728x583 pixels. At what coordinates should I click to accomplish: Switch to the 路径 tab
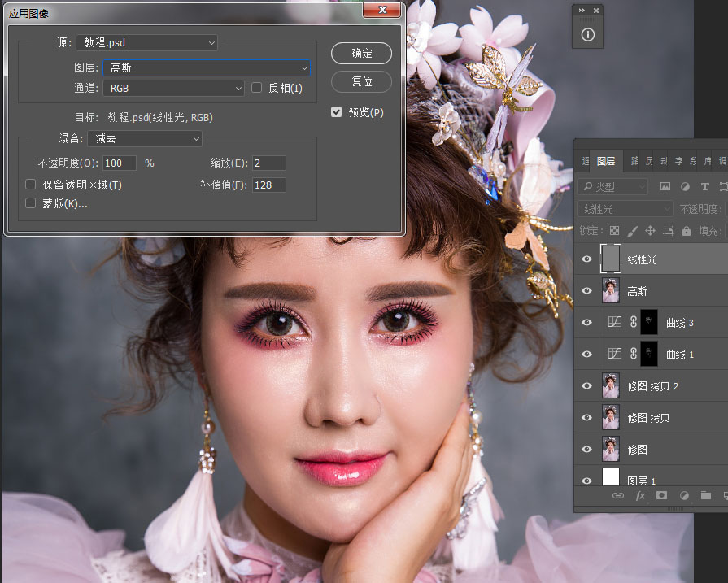[634, 161]
